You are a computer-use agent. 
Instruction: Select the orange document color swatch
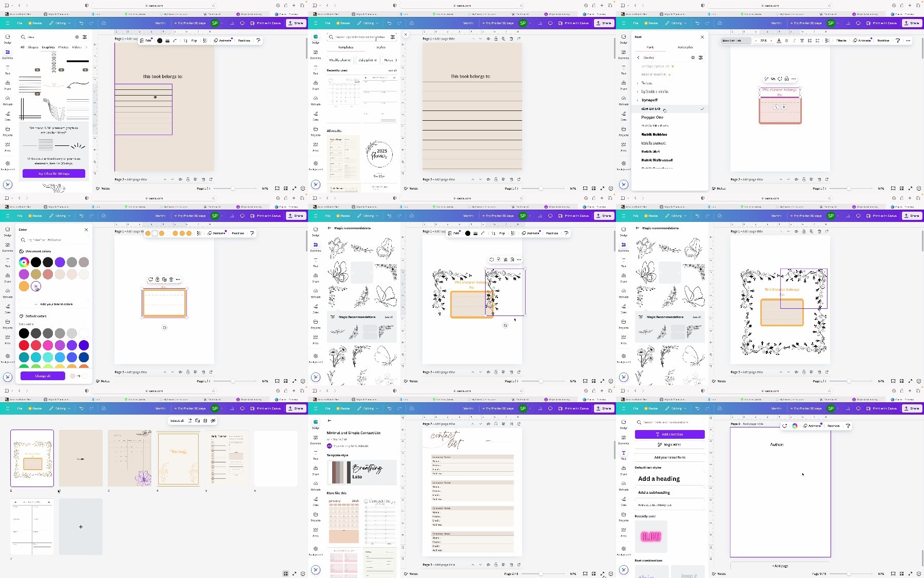click(x=24, y=286)
